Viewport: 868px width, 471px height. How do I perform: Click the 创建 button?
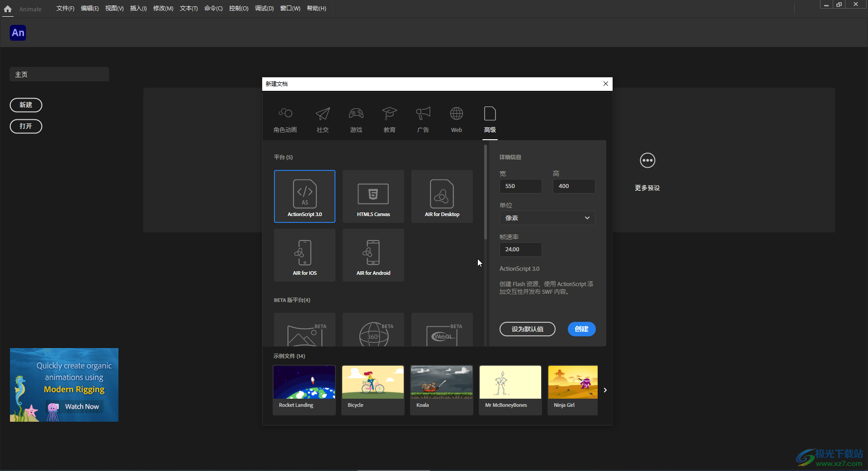pos(582,329)
